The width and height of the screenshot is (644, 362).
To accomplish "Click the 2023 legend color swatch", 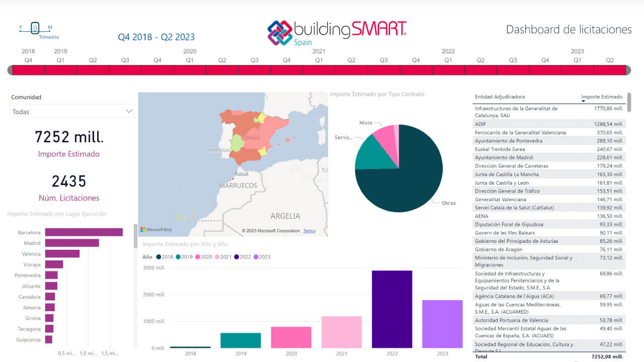I will 256,257.
